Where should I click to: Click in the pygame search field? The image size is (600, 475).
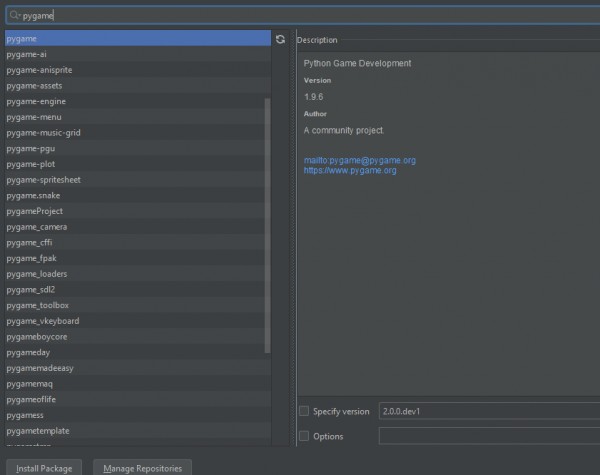(300, 16)
